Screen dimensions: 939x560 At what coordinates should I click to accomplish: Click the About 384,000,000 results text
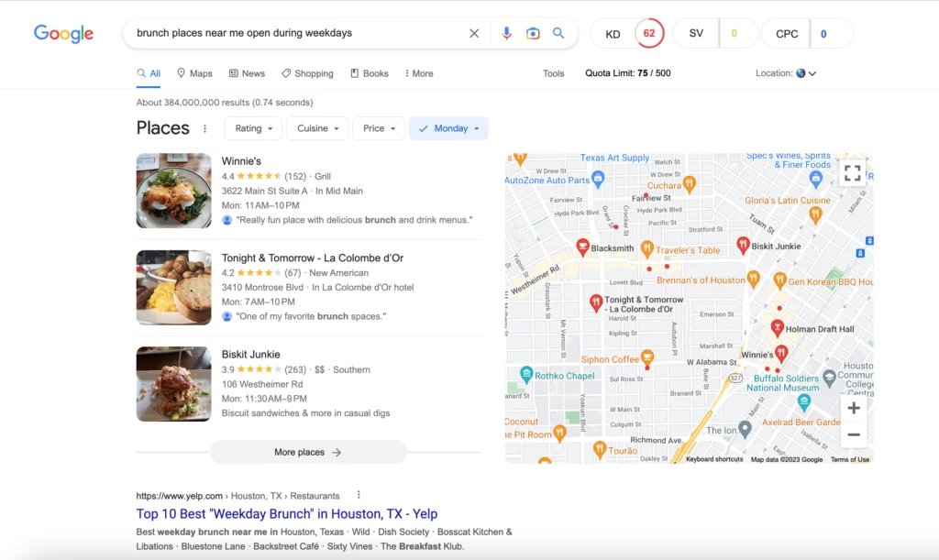pyautogui.click(x=225, y=103)
